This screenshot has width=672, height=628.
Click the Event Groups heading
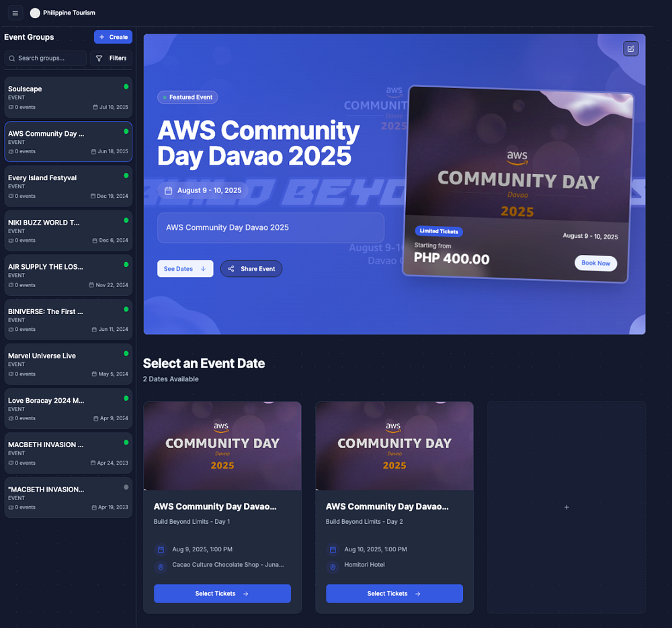(x=29, y=37)
